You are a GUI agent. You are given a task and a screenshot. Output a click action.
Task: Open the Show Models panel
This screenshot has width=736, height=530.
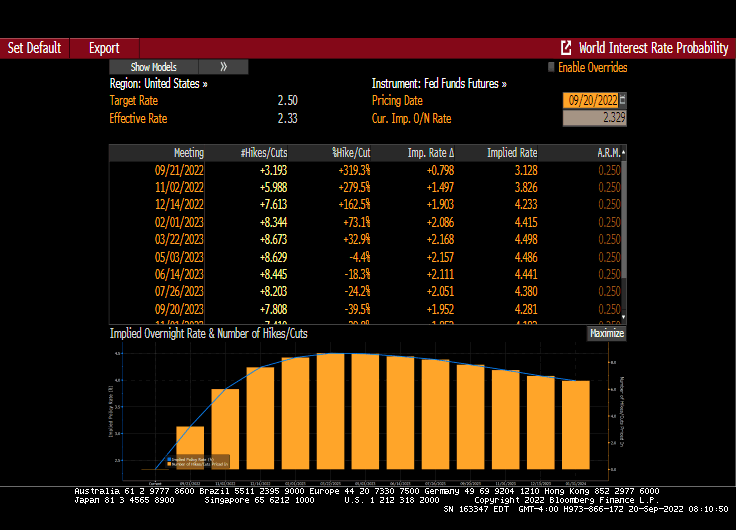153,67
